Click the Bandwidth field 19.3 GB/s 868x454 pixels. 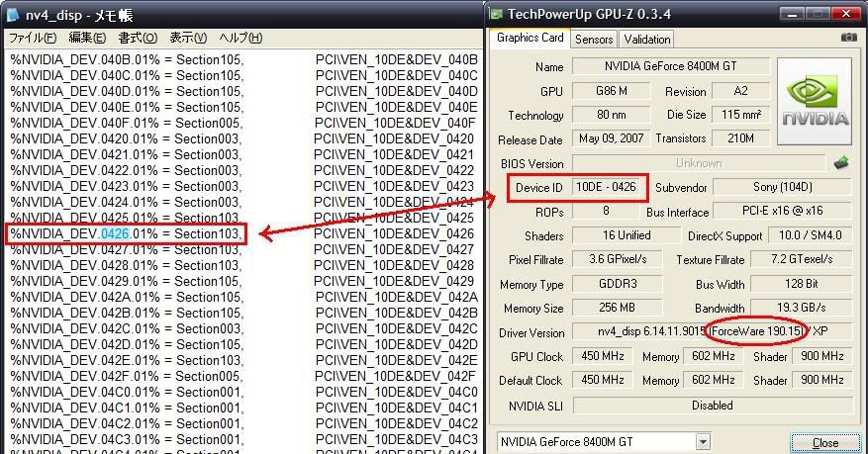801,308
